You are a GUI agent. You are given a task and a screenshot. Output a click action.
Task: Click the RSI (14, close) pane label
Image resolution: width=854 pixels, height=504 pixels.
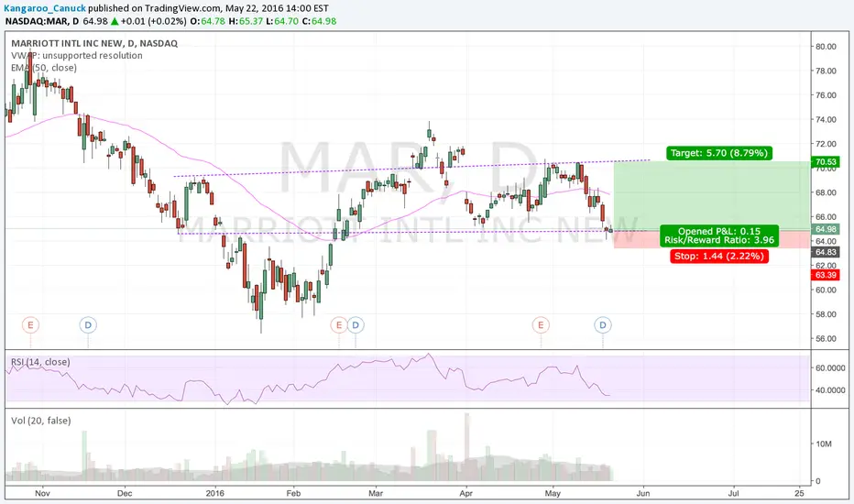point(40,362)
